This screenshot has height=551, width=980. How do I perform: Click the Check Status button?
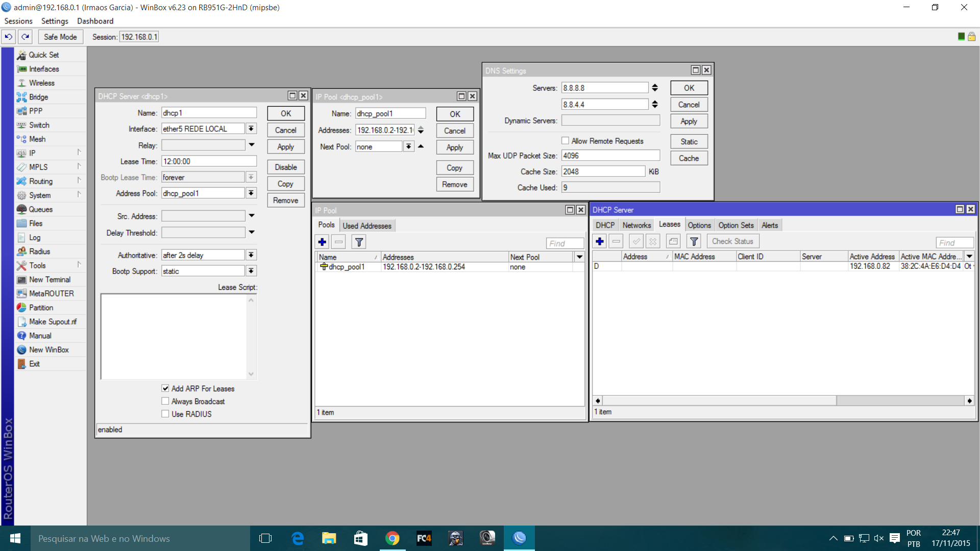coord(732,241)
